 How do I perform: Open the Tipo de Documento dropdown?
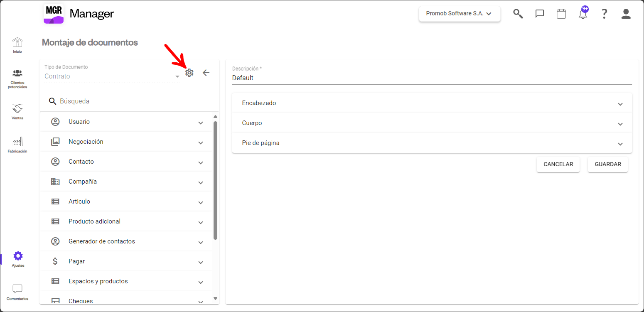tap(112, 76)
